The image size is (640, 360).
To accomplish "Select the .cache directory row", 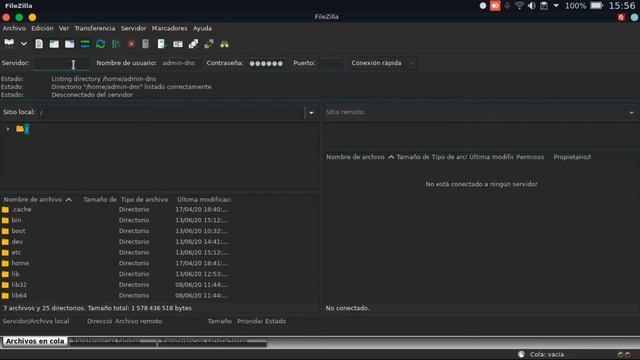I will (x=159, y=209).
